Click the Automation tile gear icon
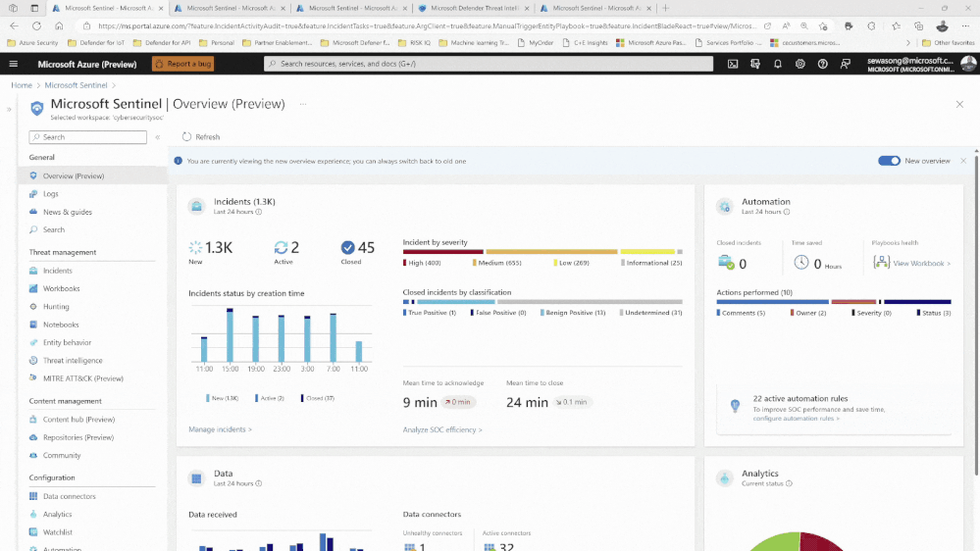Screen dimensions: 980x551 point(724,206)
